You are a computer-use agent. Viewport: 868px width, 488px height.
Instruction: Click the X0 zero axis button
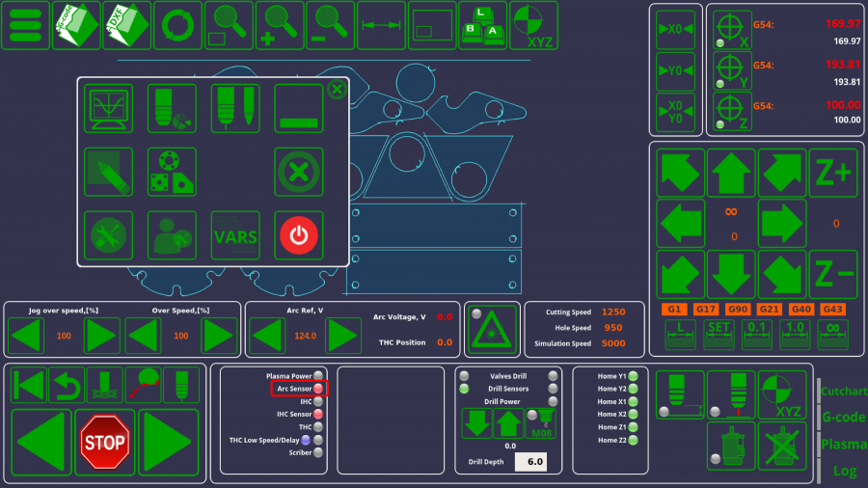pyautogui.click(x=675, y=29)
